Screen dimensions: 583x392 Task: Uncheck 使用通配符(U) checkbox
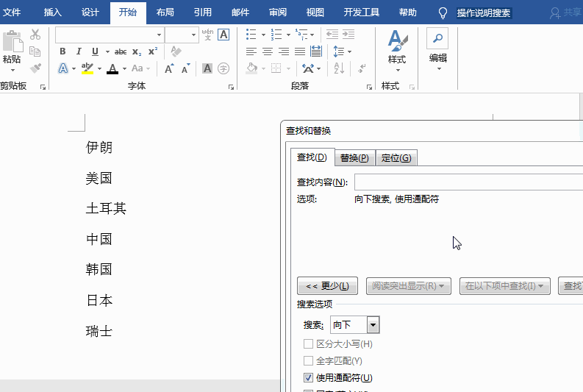(x=308, y=378)
